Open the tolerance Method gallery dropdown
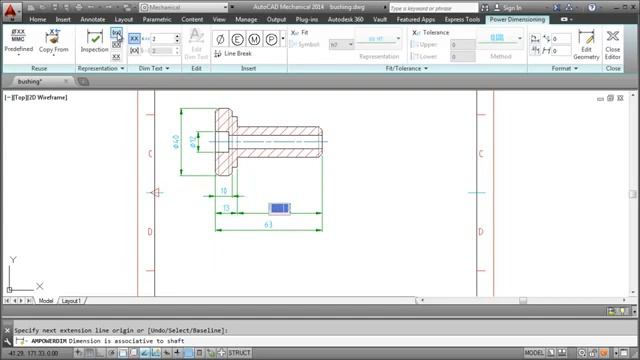The width and height of the screenshot is (640, 360). (520, 39)
